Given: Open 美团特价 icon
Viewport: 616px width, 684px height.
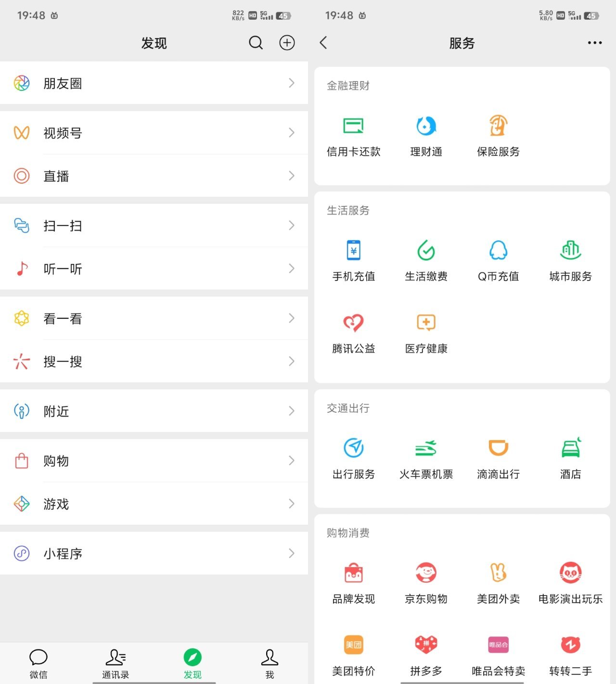Looking at the screenshot, I should coord(354,645).
